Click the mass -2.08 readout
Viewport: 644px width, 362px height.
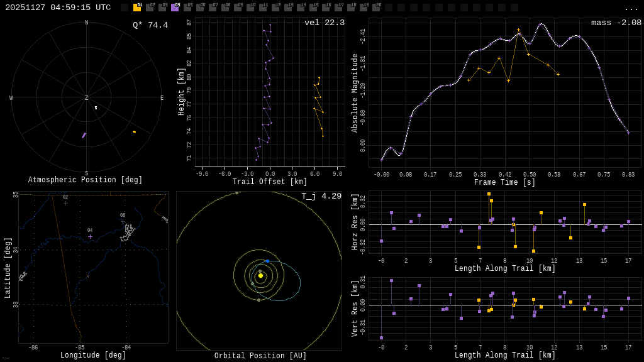pos(616,23)
